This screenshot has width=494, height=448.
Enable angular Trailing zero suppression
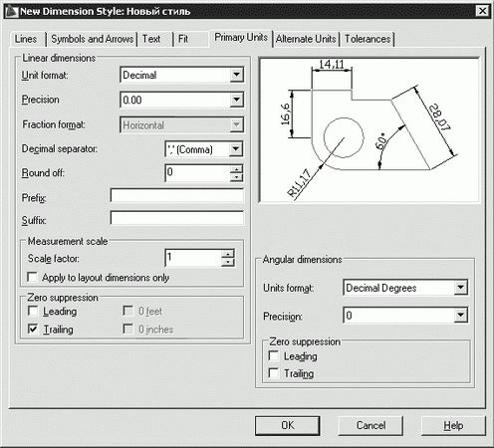(x=274, y=373)
